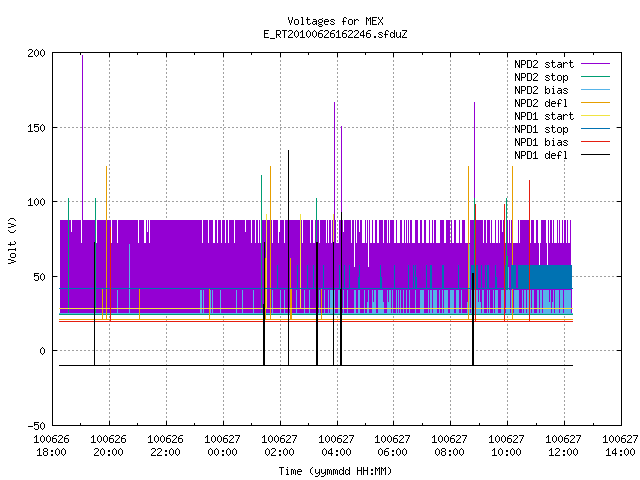
Task: Click the chart title 'Voltages for MEX'
Action: pyautogui.click(x=335, y=21)
